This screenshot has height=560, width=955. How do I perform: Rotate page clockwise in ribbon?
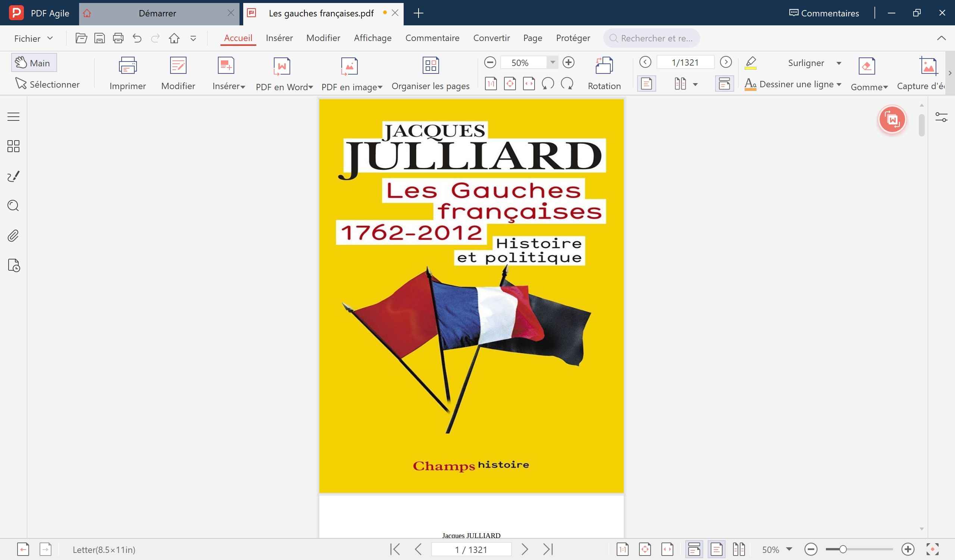point(567,84)
